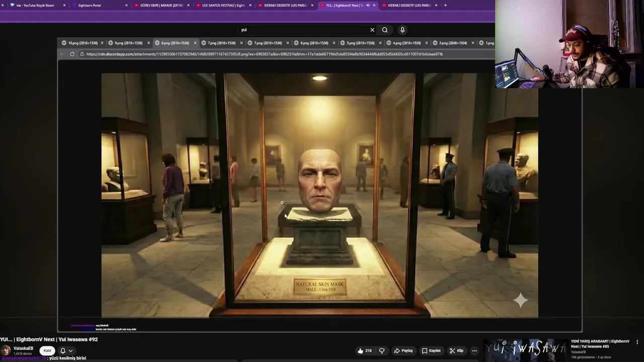The height and width of the screenshot is (362, 644).
Task: Close the 4.png tab
Action: (x=427, y=43)
